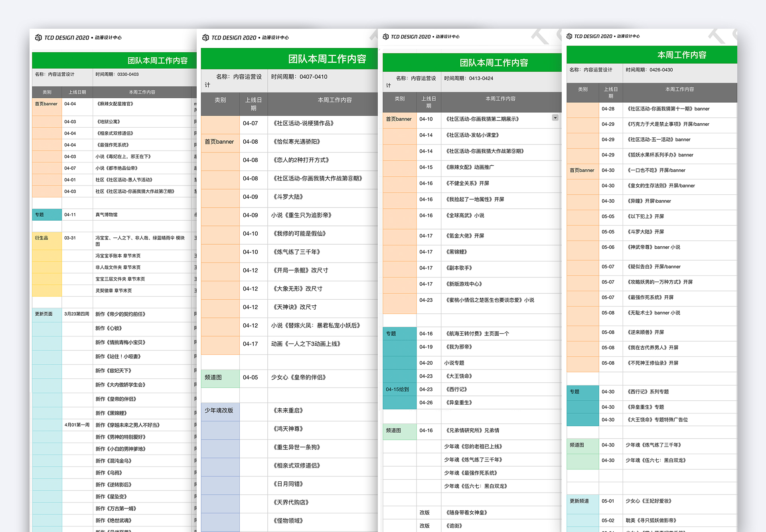
Task: Select the 《斗罗大陆》 row dated 04-09
Action: (x=288, y=197)
